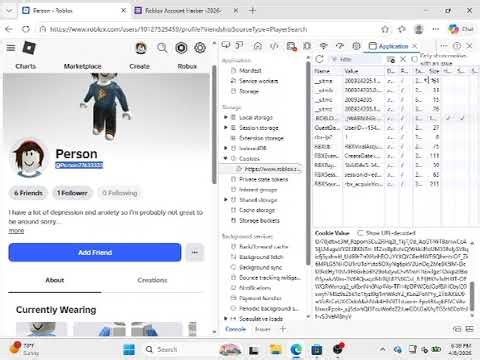Reload the browser page

26,29
